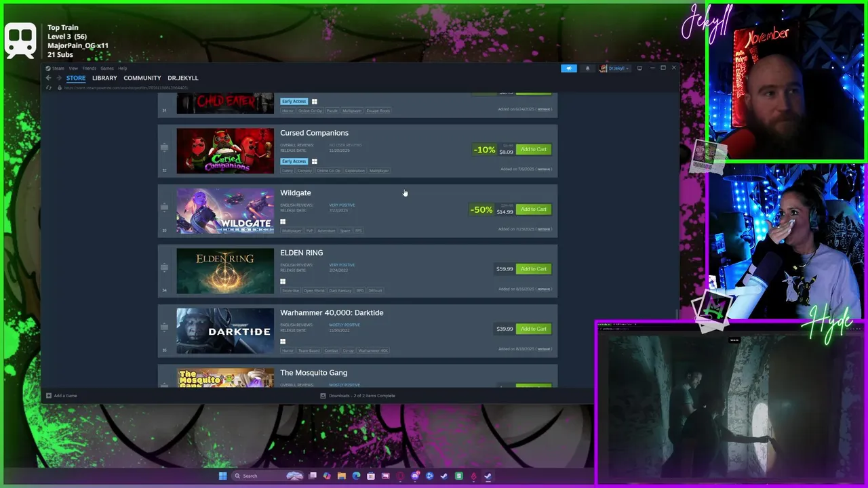Switch to the STORE tab
868x488 pixels.
76,78
